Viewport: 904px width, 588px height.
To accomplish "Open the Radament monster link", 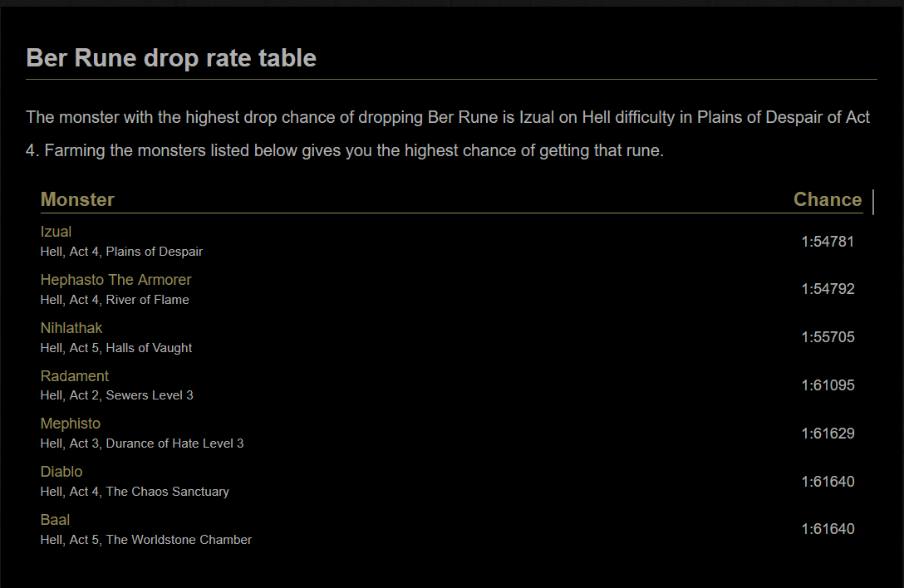I will [x=75, y=376].
